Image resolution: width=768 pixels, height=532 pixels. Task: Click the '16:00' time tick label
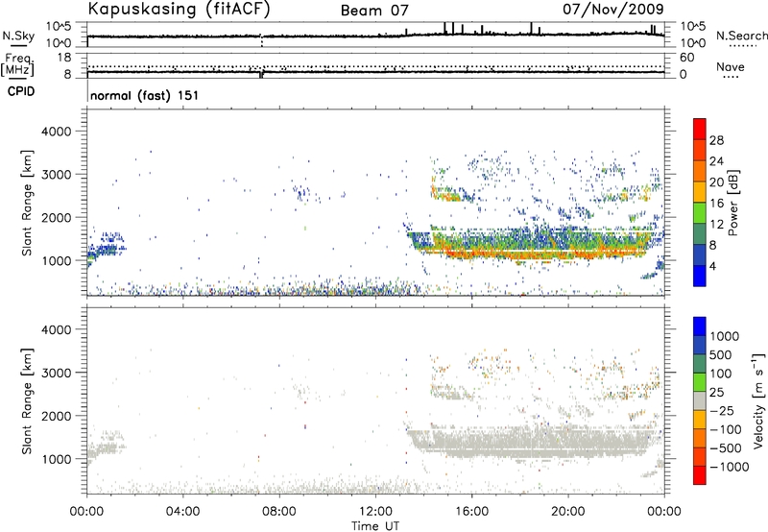(x=471, y=512)
